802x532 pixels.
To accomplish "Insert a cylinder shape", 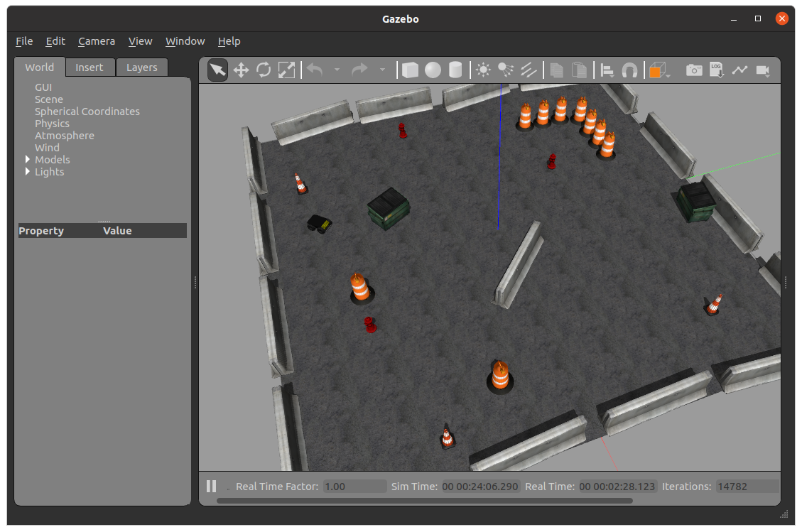I will [455, 70].
